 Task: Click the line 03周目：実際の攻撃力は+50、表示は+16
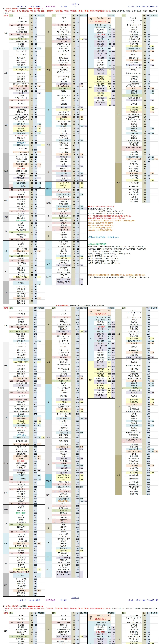(x=103, y=258)
